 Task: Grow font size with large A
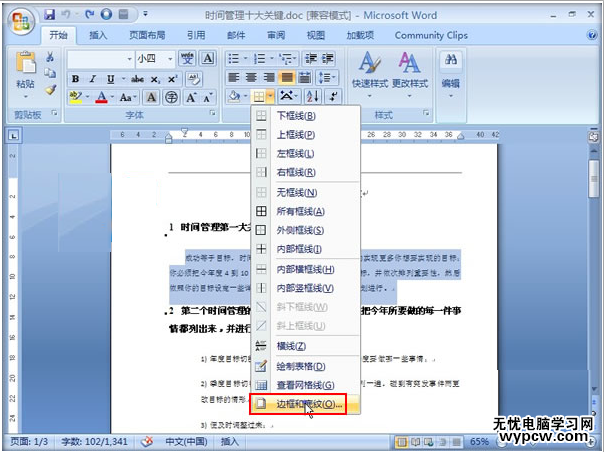pos(191,97)
